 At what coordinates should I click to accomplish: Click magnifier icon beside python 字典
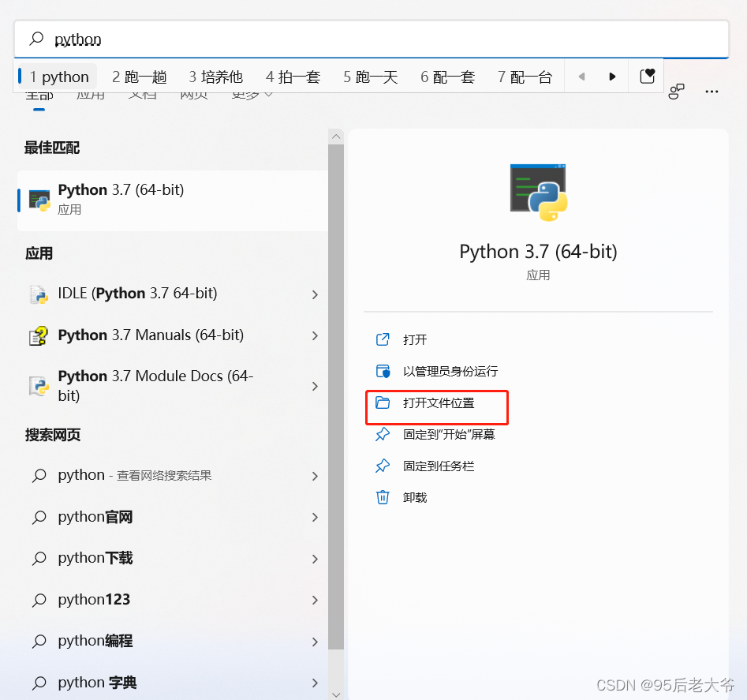coord(39,683)
